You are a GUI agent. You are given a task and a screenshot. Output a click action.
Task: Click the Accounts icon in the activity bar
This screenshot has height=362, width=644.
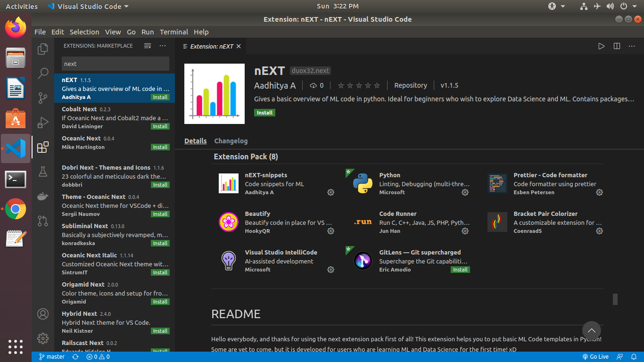[x=43, y=313]
